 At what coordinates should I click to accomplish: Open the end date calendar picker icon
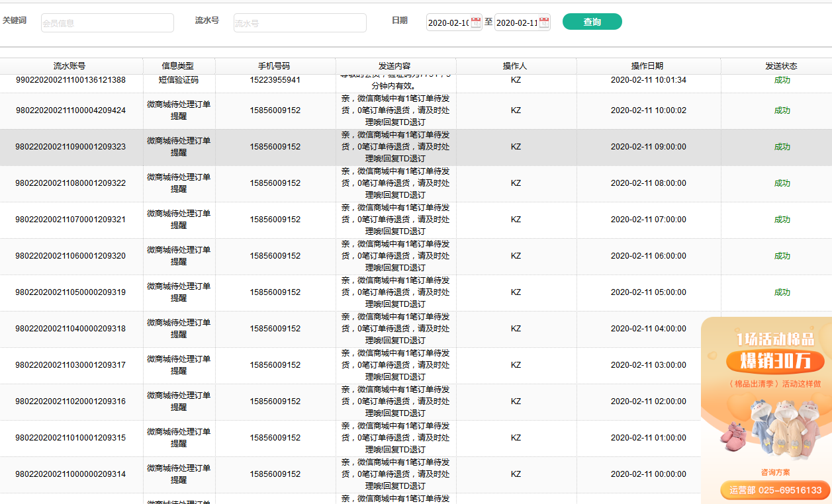(x=544, y=22)
